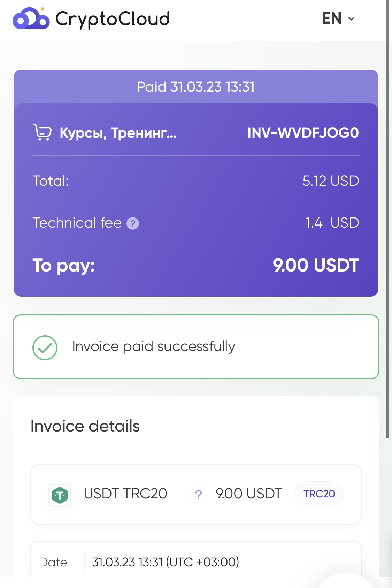This screenshot has height=588, width=392.
Task: Click the shopping cart icon
Action: 43,132
